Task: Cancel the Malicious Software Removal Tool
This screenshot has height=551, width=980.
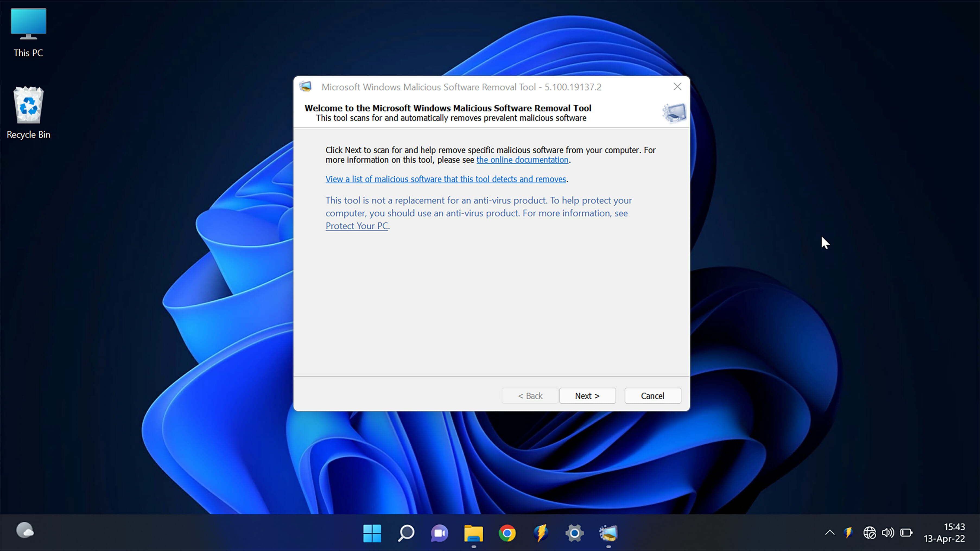Action: (652, 396)
